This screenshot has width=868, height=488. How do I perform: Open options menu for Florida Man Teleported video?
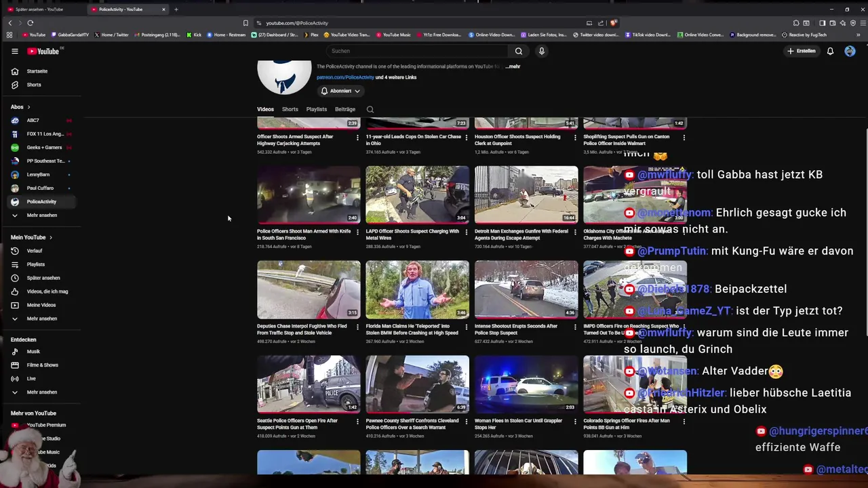pos(466,327)
